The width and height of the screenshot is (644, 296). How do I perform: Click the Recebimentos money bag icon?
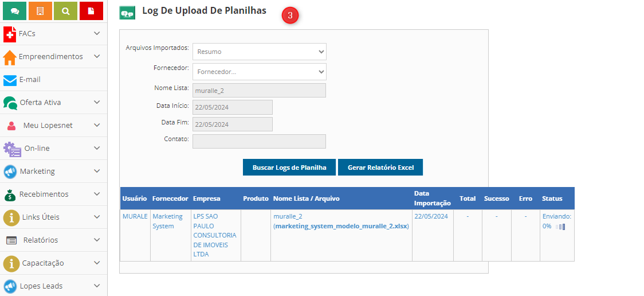[x=10, y=195]
